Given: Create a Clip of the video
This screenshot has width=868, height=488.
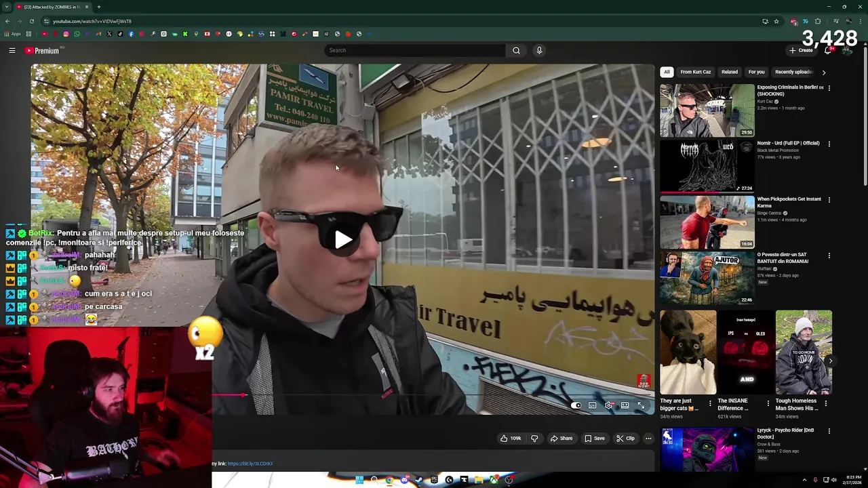Looking at the screenshot, I should (625, 439).
